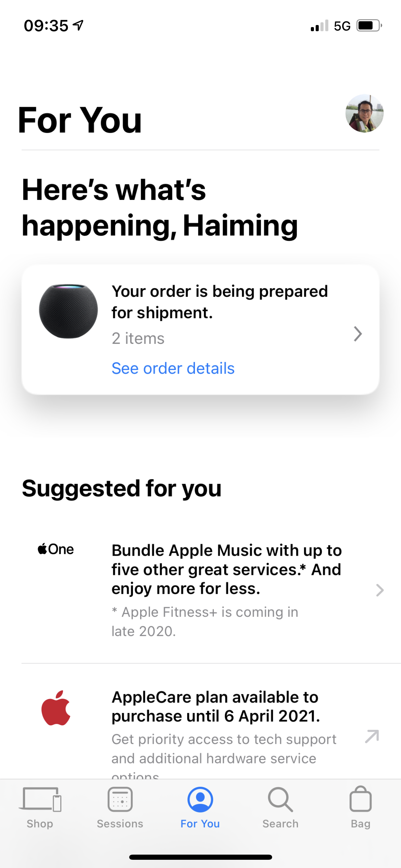Tap the AppleCare external link arrow
401x868 pixels.
[x=372, y=736]
